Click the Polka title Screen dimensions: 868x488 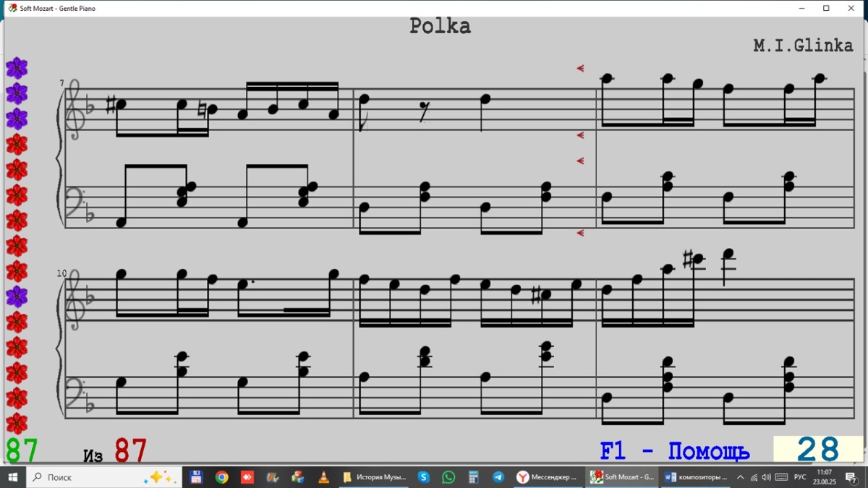tap(440, 26)
